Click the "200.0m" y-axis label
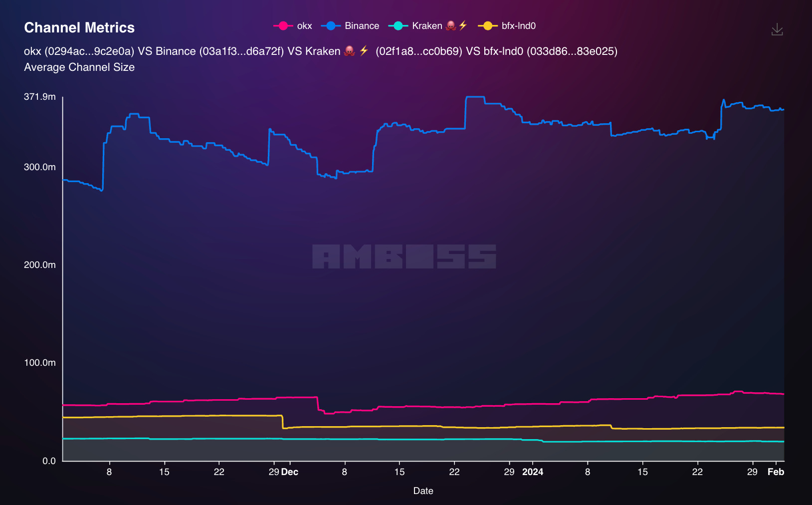This screenshot has height=505, width=812. (40, 265)
